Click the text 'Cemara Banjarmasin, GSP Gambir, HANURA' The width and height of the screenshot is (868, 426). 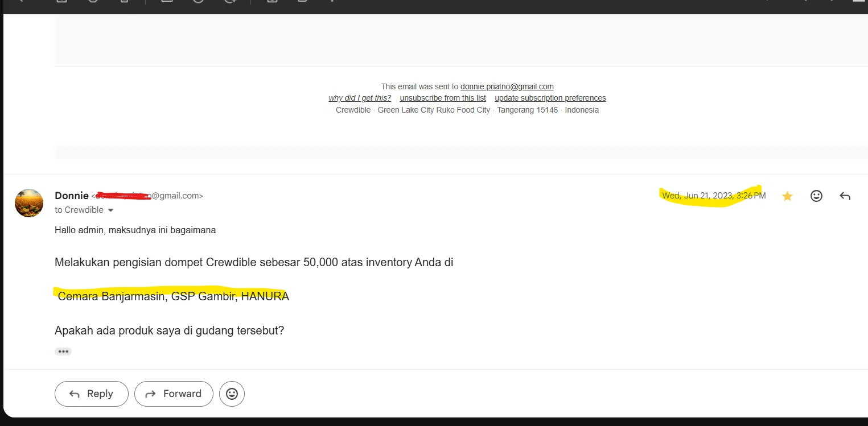174,296
